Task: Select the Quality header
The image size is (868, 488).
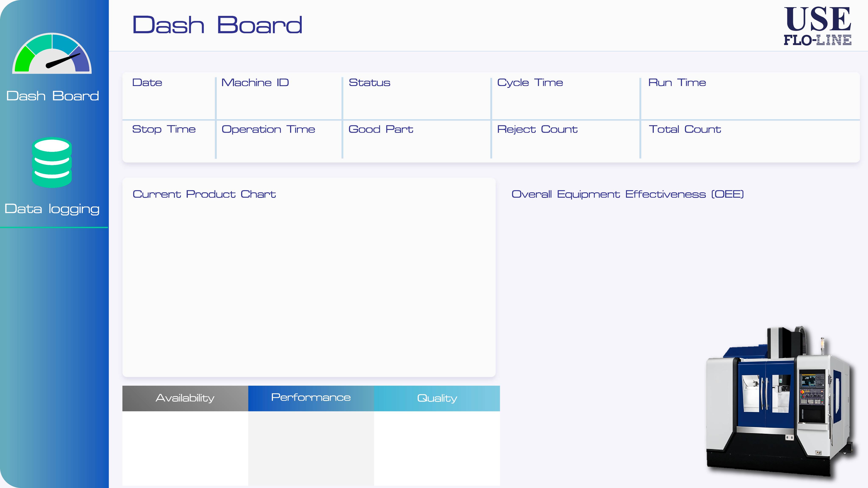Action: click(437, 398)
